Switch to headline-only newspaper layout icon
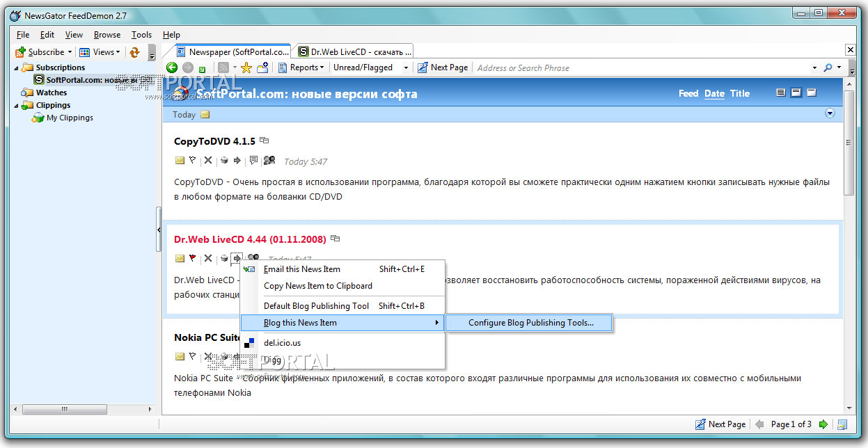This screenshot has width=868, height=448. click(812, 93)
